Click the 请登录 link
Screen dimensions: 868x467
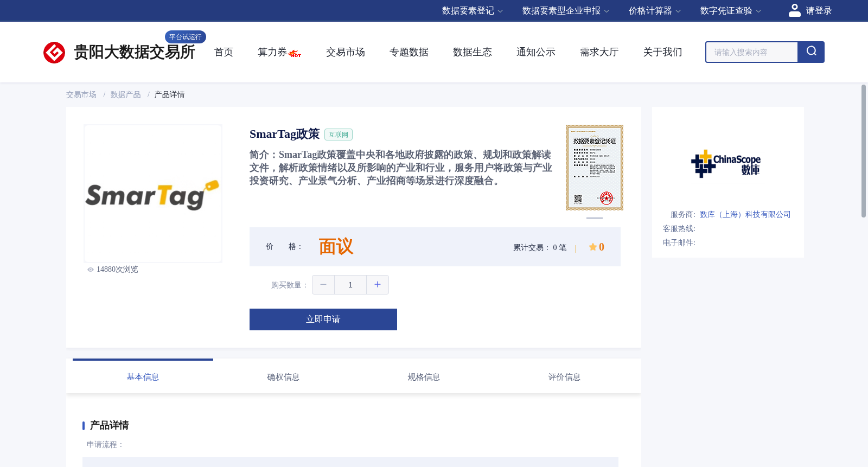coord(819,11)
